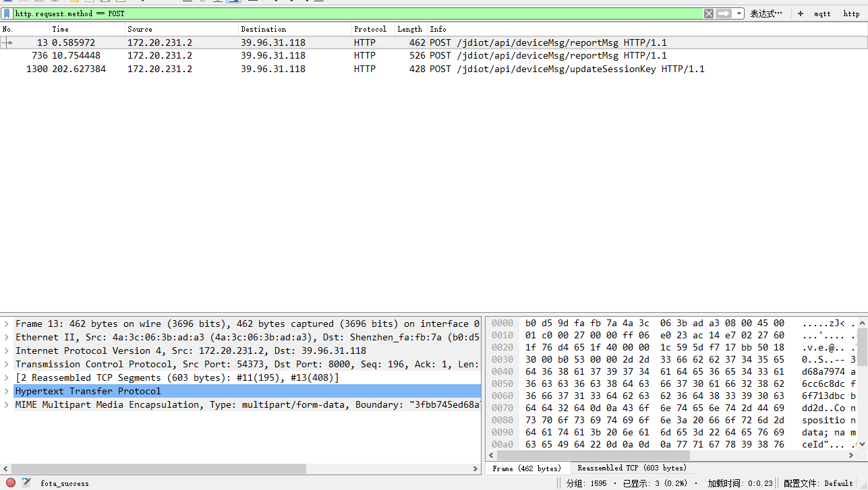This screenshot has width=868, height=490.
Task: Add a filter button with plus
Action: pos(800,13)
